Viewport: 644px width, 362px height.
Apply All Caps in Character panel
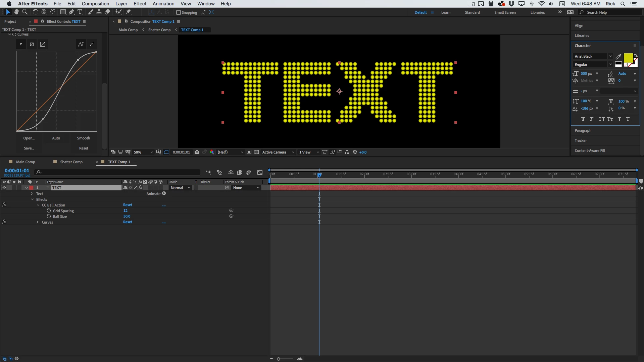(601, 119)
